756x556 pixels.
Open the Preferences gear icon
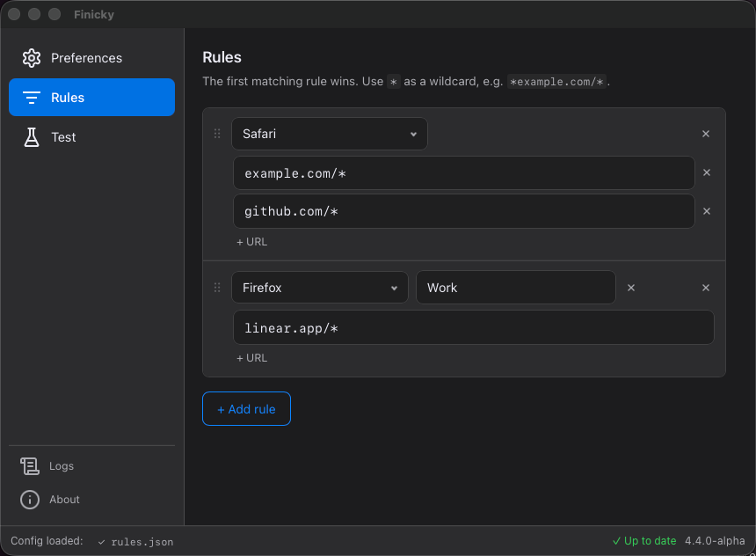tap(32, 57)
